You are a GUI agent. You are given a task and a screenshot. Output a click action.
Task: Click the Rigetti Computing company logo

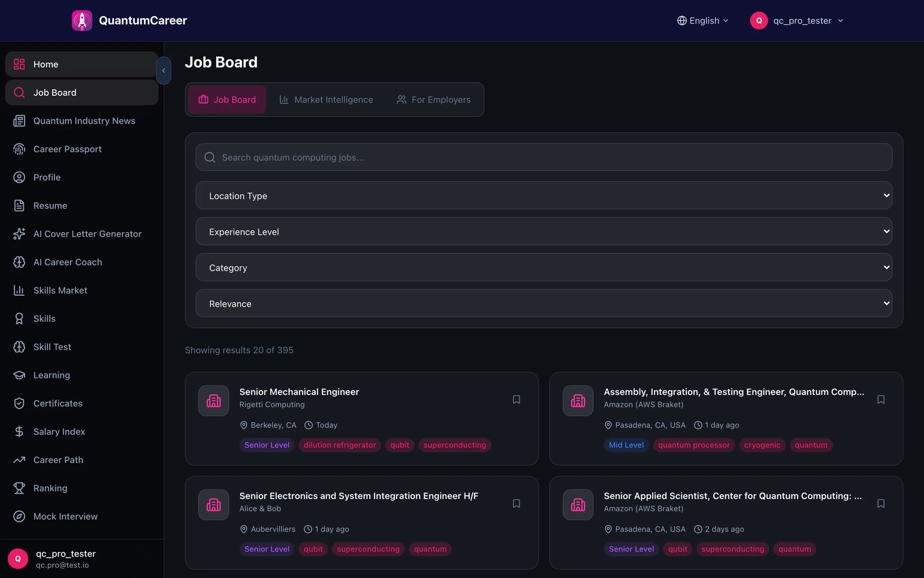[x=213, y=401]
